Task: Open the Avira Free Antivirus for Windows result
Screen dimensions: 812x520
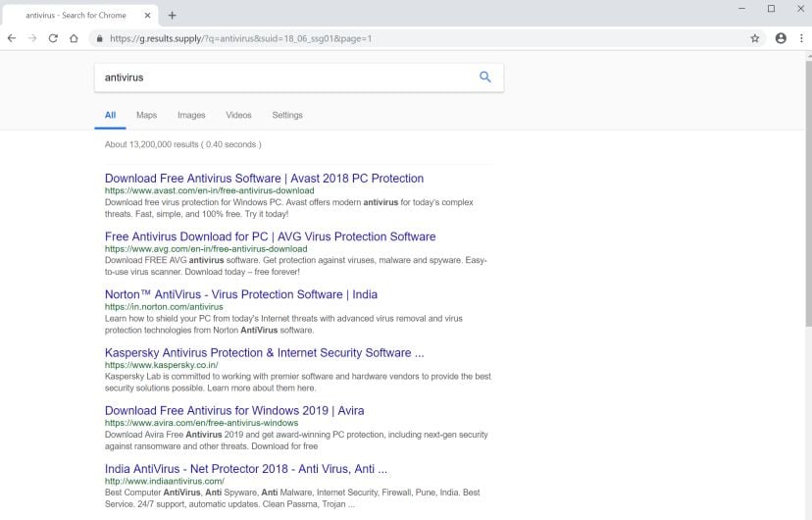Action: pyautogui.click(x=234, y=411)
